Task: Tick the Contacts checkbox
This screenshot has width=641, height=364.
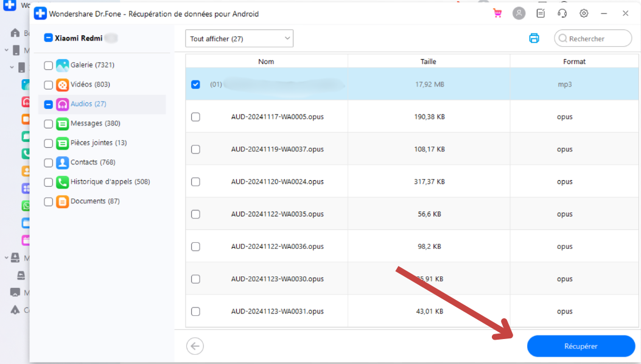Action: coord(48,163)
